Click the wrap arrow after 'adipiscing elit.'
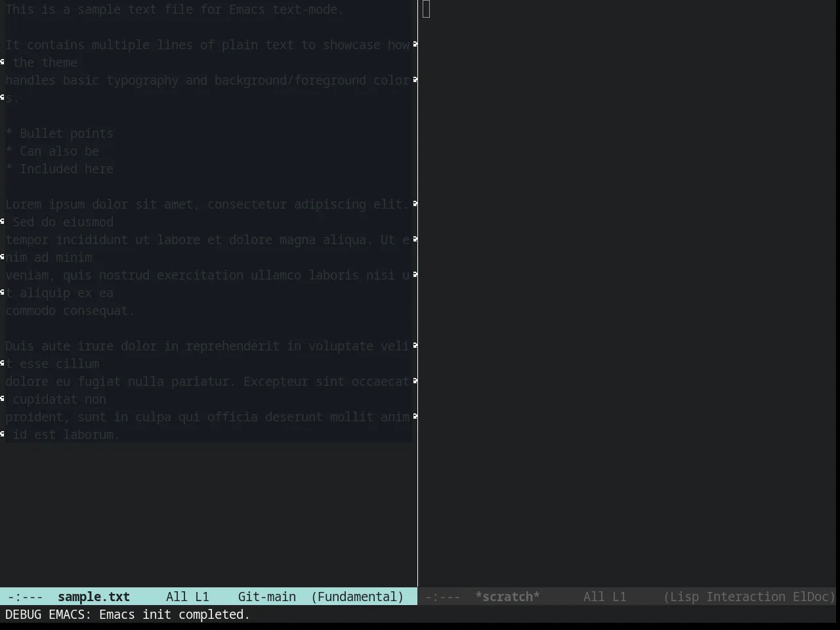This screenshot has width=840, height=630. 415,203
